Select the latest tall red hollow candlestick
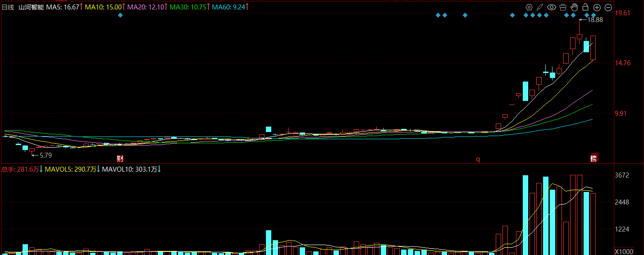644x255 pixels. coord(593,47)
